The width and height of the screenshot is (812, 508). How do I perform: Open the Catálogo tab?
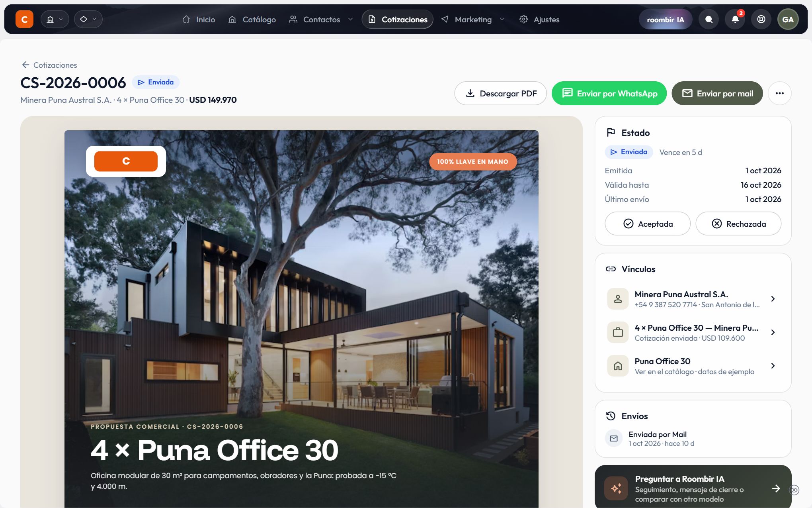pos(252,19)
